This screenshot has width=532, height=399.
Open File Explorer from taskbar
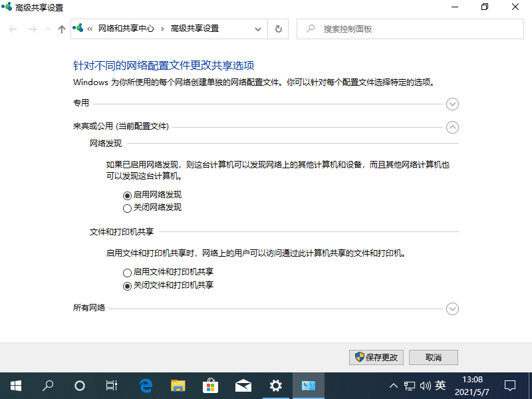178,385
